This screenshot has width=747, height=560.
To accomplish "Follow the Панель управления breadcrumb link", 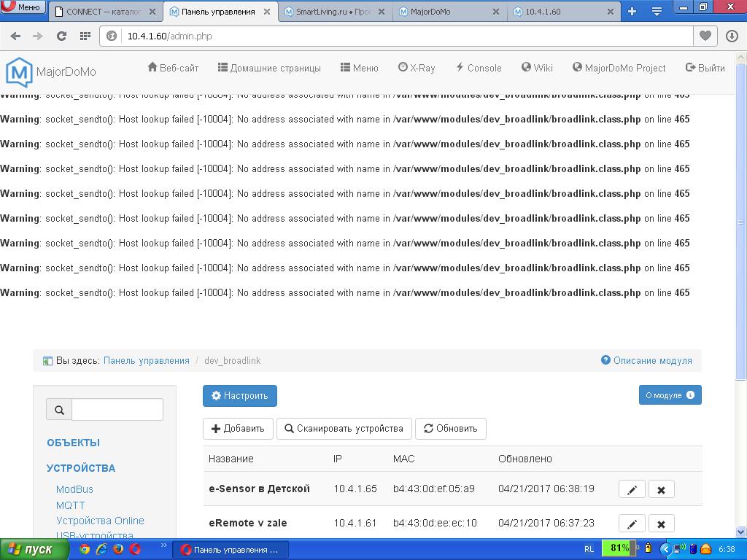I will [146, 360].
